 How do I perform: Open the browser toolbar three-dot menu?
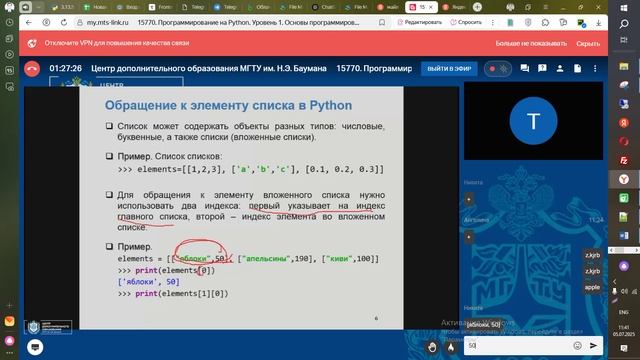(x=493, y=22)
